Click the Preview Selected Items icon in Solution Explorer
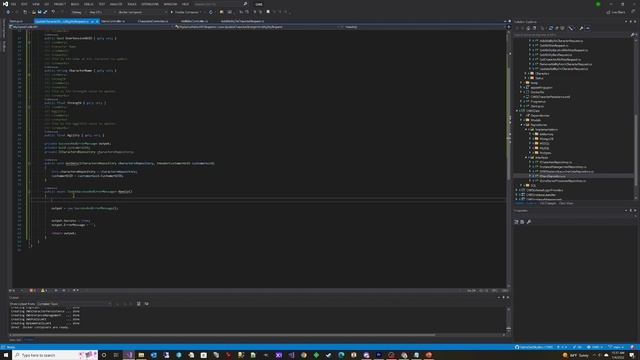Screen dimensions: 640x360 [x=588, y=28]
